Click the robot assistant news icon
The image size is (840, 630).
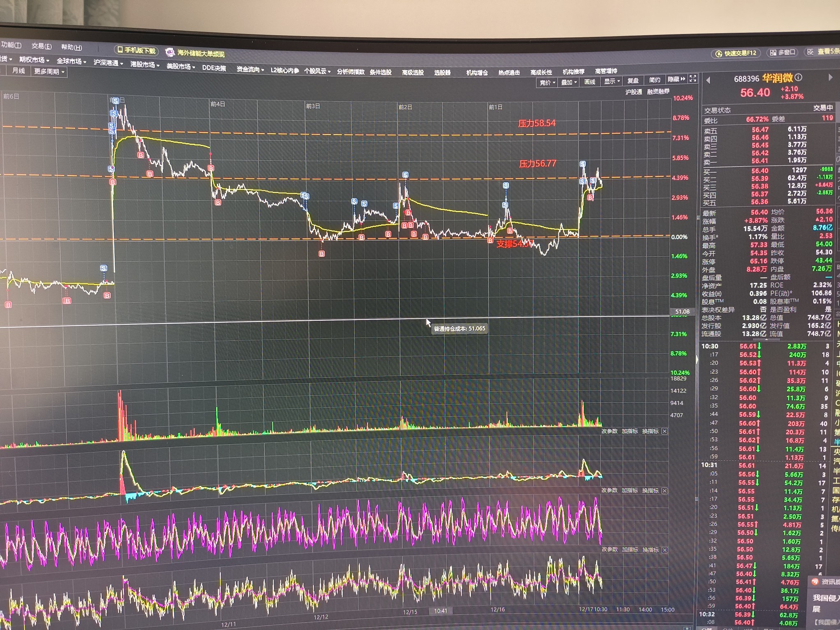pos(170,52)
